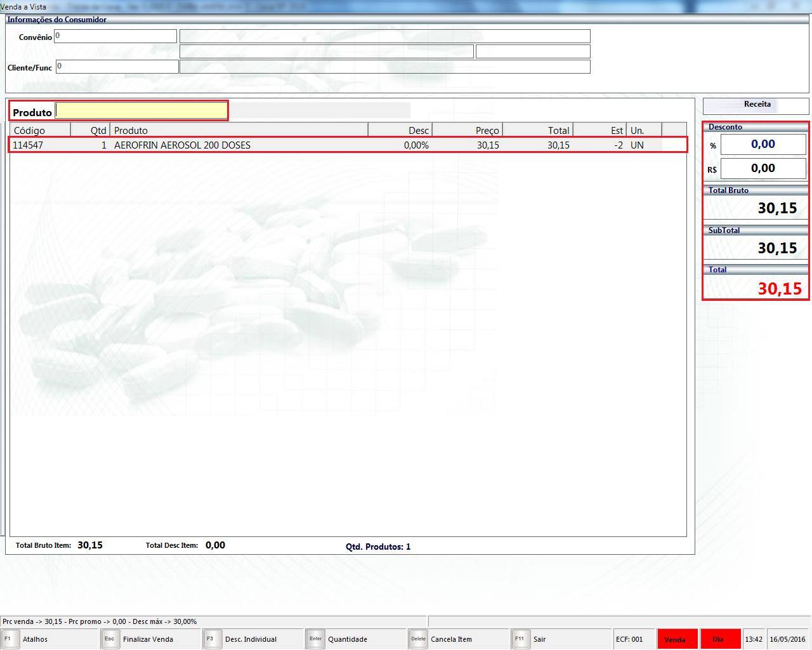
Task: Click the red Dia status indicator
Action: [x=720, y=639]
